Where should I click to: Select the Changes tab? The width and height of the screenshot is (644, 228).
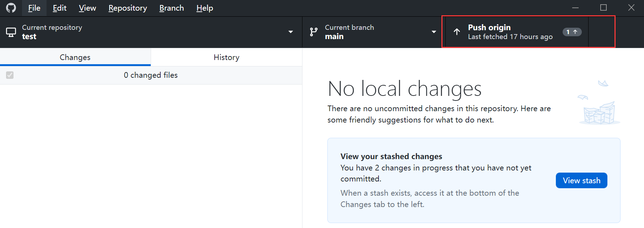(x=75, y=57)
